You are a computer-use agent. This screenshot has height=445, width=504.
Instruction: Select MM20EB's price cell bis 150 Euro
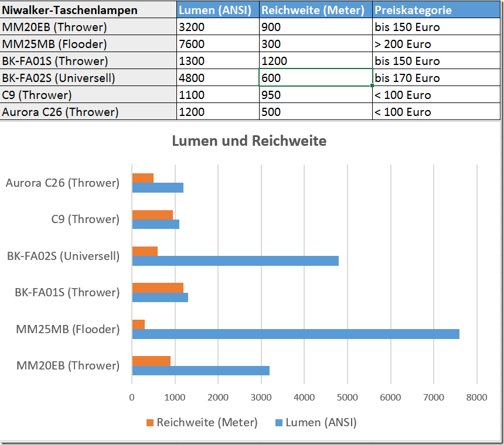pyautogui.click(x=436, y=27)
